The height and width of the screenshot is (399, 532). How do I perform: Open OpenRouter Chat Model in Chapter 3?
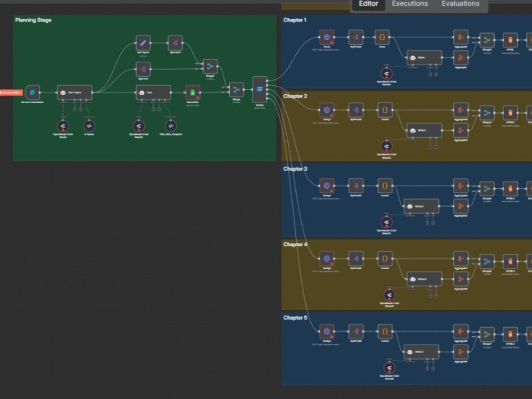click(386, 222)
